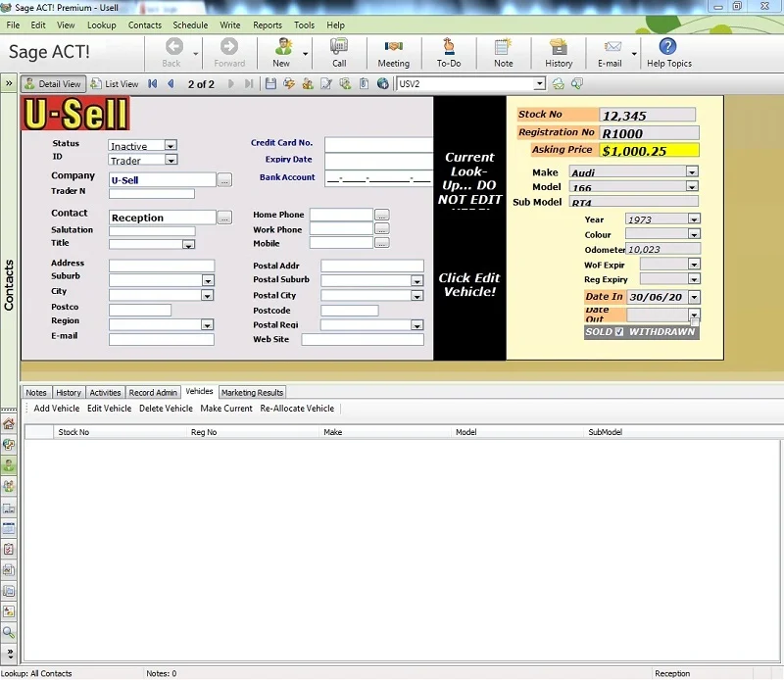Viewport: 784px width, 680px height.
Task: Open Groups icon in left sidebar
Action: (9, 486)
